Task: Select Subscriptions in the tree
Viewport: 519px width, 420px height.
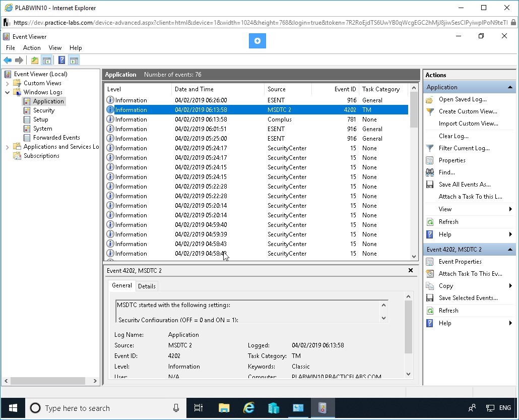Action: [x=41, y=156]
